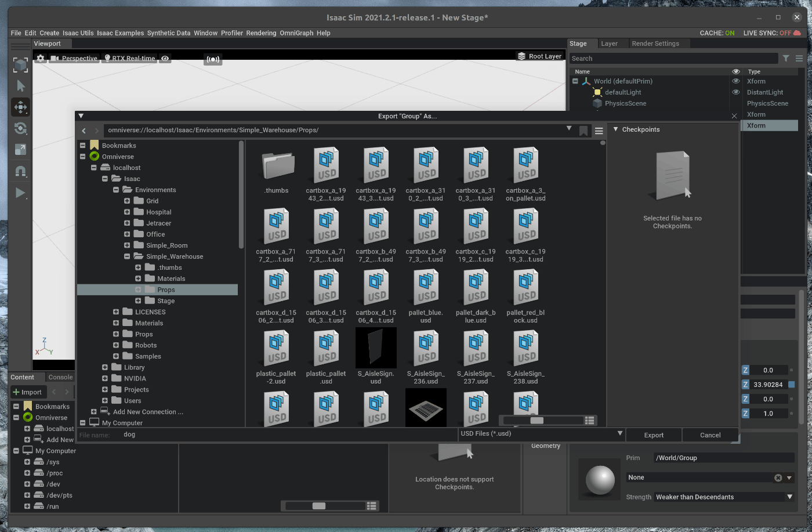The image size is (812, 532).
Task: Click Add New Connection in dialog tree
Action: tap(148, 412)
